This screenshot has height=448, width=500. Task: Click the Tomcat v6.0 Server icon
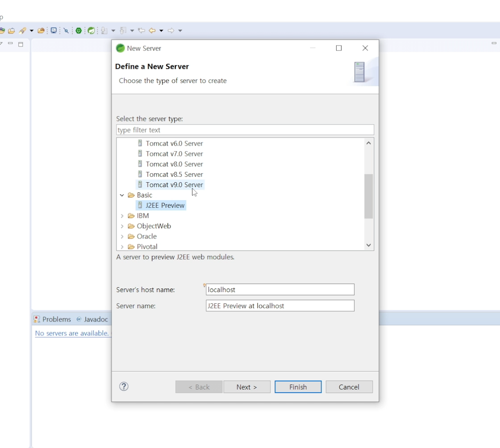(x=140, y=143)
